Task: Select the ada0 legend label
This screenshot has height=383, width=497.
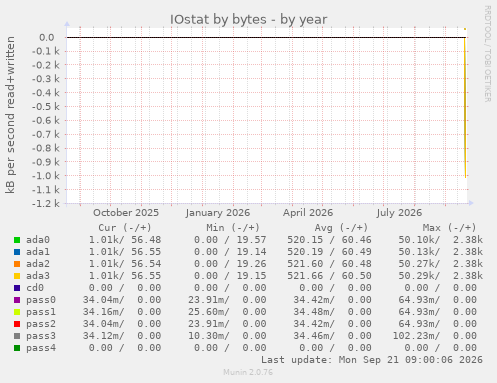Action: tap(38, 240)
